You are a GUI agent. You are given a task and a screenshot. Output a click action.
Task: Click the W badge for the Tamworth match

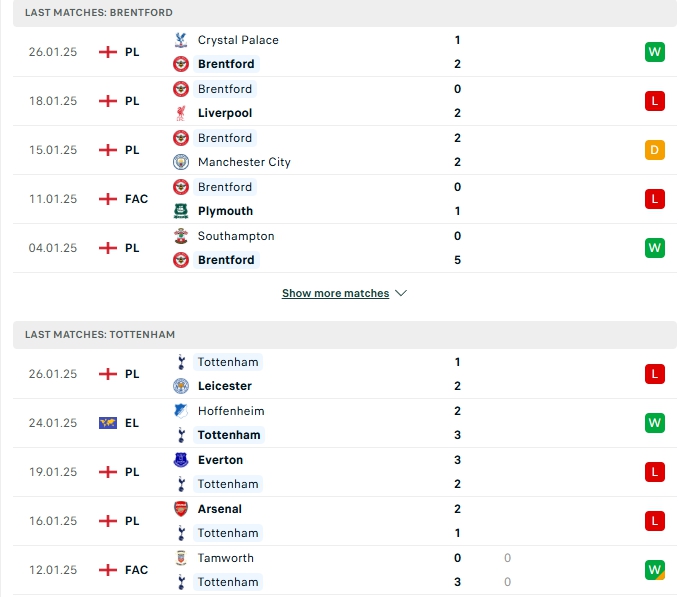click(x=654, y=570)
